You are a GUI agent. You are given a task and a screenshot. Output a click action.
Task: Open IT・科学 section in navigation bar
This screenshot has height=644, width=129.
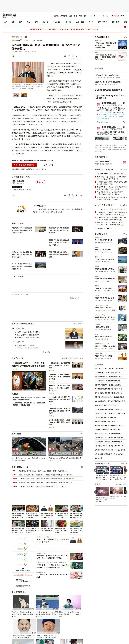tap(68, 22)
